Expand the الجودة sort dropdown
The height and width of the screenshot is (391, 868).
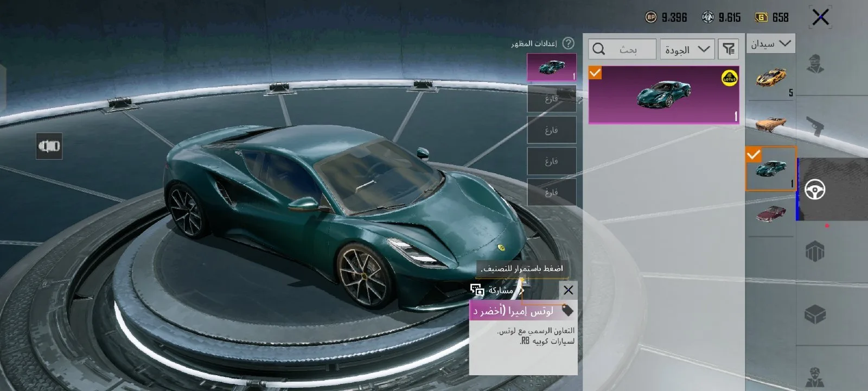686,49
